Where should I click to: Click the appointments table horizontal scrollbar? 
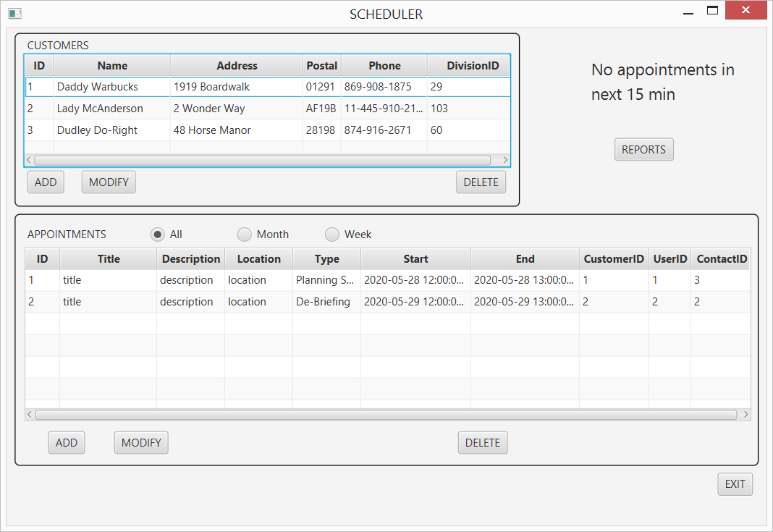(x=387, y=414)
